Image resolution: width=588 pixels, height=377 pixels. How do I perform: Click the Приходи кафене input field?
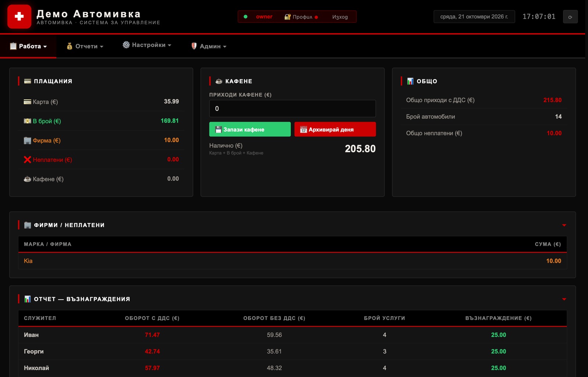tap(293, 109)
